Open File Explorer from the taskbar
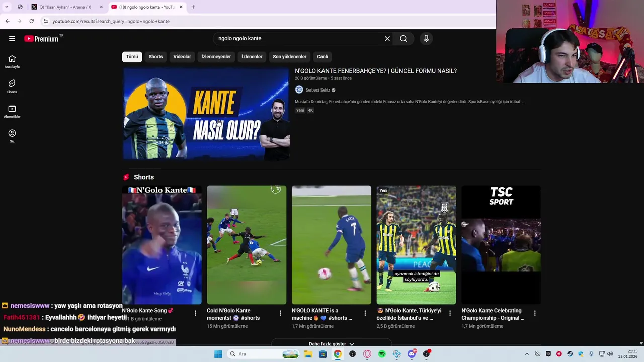This screenshot has height=362, width=644. pos(308,354)
